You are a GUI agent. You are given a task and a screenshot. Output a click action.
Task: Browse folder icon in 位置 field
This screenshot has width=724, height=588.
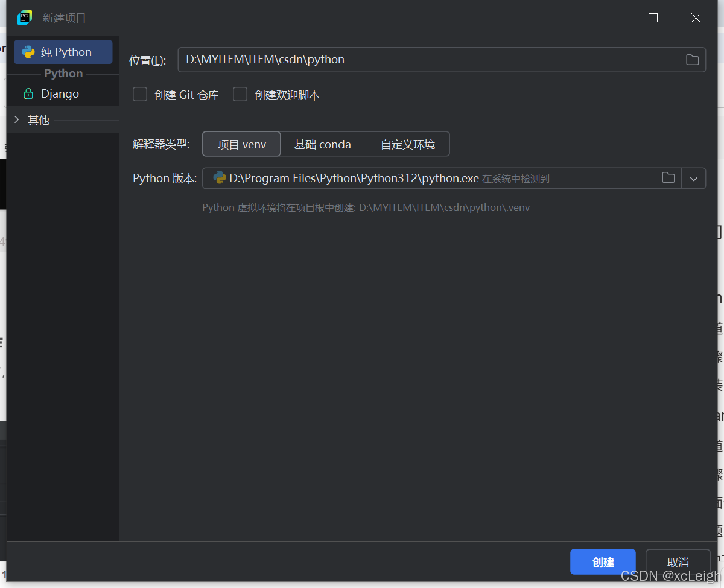click(692, 60)
